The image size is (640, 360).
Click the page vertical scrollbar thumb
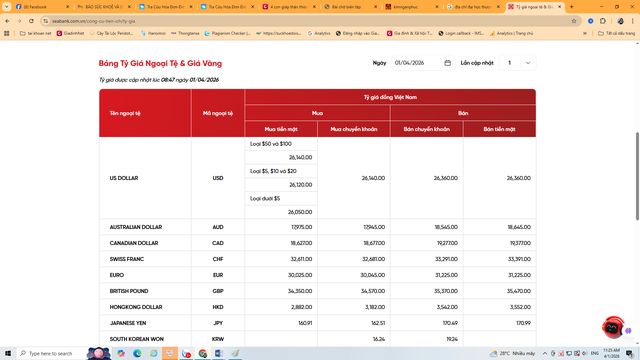[637, 176]
